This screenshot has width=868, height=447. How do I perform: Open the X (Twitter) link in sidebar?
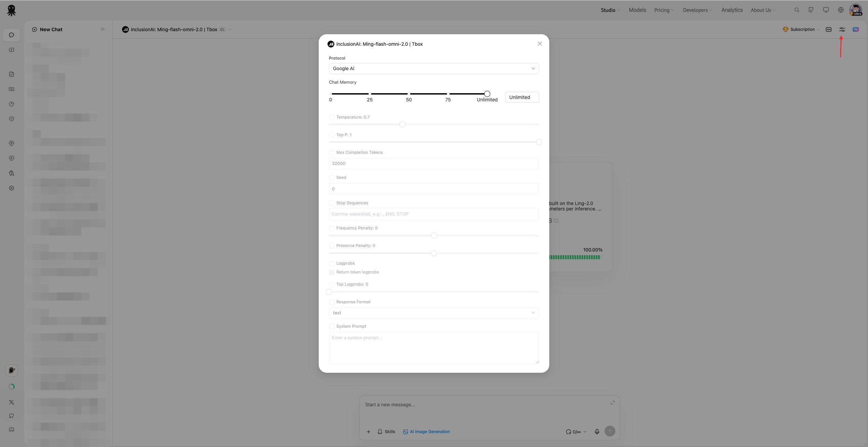point(12,402)
